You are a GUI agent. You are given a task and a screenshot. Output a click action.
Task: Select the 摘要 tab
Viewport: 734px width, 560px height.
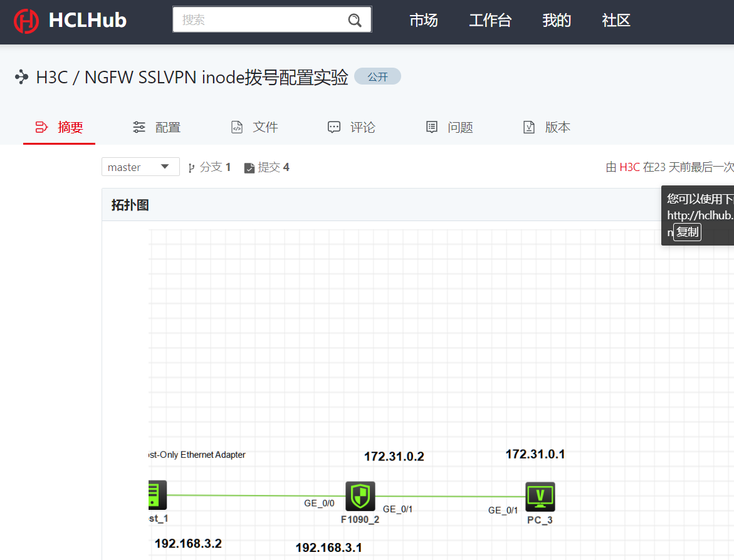pyautogui.click(x=59, y=127)
